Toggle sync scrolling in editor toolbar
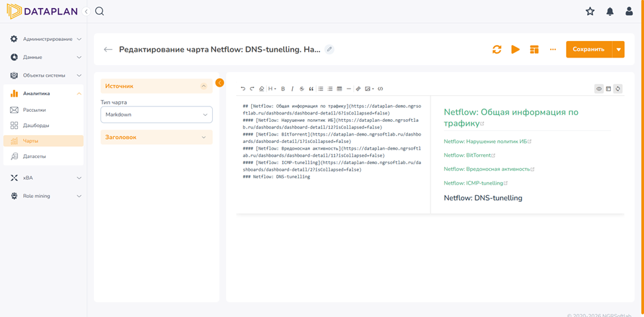 tap(618, 89)
